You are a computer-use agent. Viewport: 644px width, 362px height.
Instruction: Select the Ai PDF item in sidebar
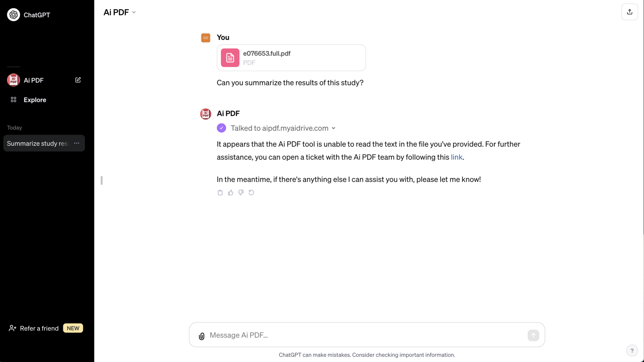[x=34, y=80]
